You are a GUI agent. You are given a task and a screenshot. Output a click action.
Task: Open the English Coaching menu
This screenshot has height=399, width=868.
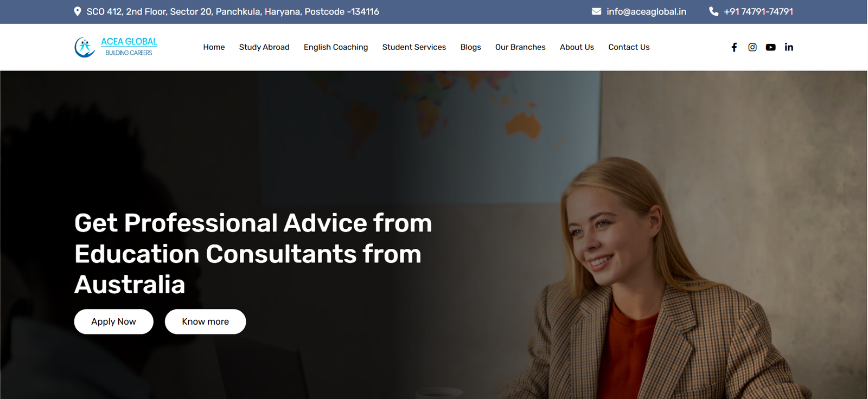pos(336,47)
